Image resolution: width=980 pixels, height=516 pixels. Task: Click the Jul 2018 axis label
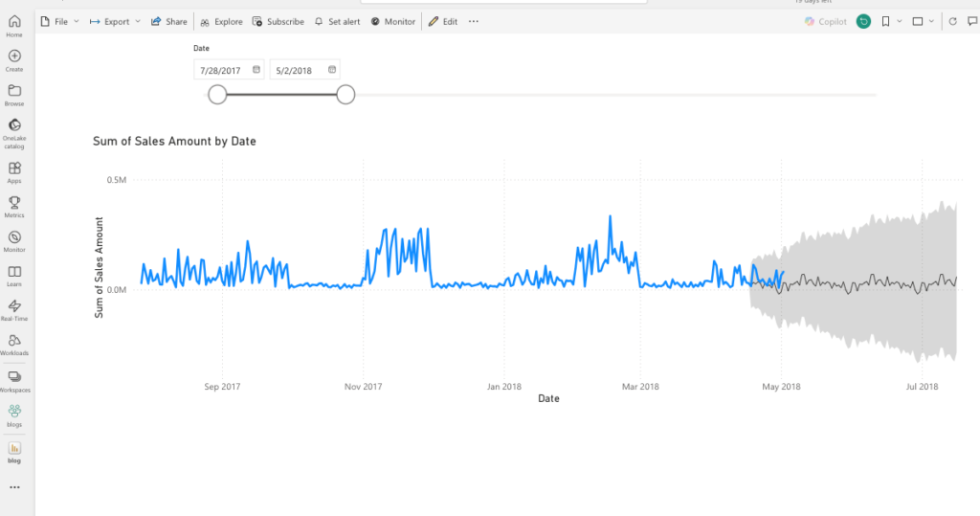click(x=922, y=387)
